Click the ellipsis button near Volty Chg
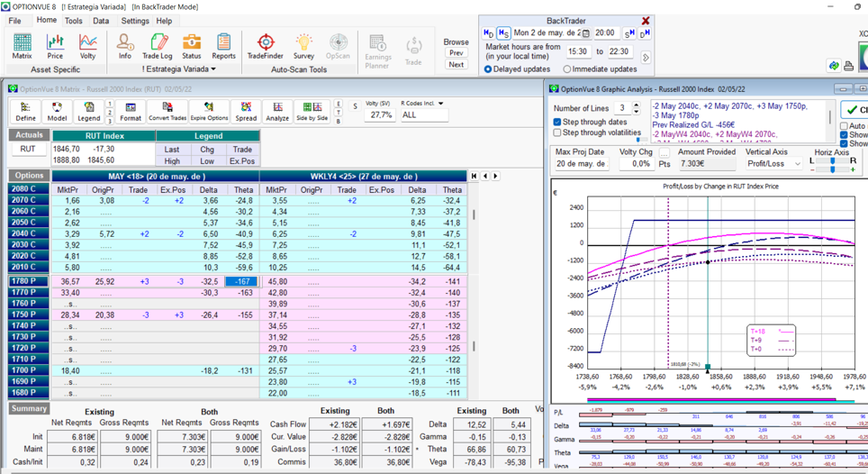868x474 pixels. point(665,152)
